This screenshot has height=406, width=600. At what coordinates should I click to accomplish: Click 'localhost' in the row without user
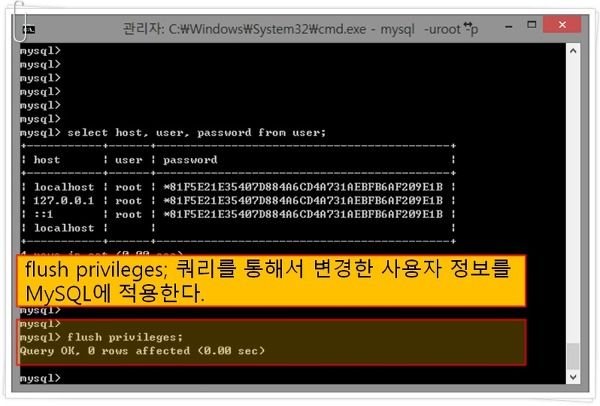(64, 228)
